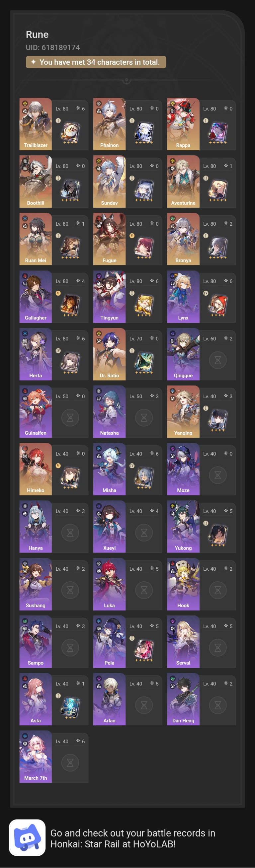Click the HoYoLAB mascot icon
The image size is (255, 868).
27,838
